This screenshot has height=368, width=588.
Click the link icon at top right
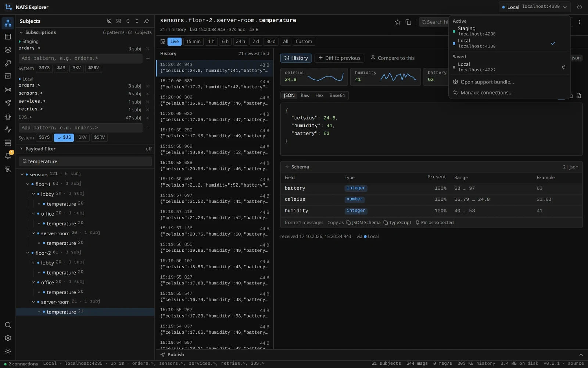580,7
